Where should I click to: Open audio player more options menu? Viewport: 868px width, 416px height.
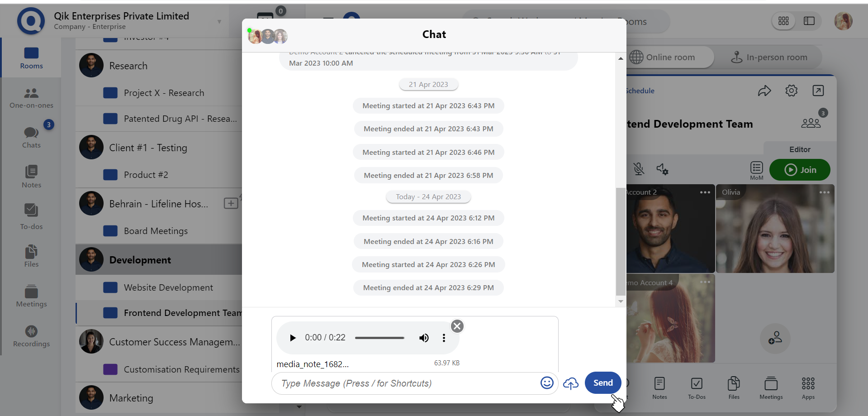pyautogui.click(x=444, y=338)
